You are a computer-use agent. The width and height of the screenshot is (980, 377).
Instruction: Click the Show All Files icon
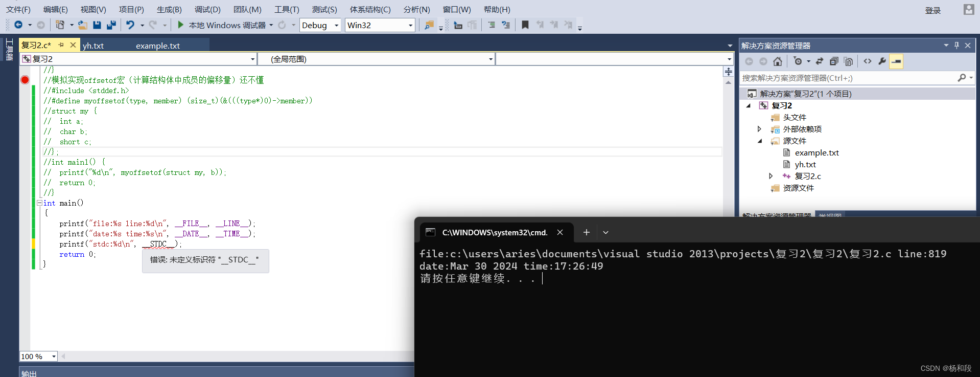(848, 61)
